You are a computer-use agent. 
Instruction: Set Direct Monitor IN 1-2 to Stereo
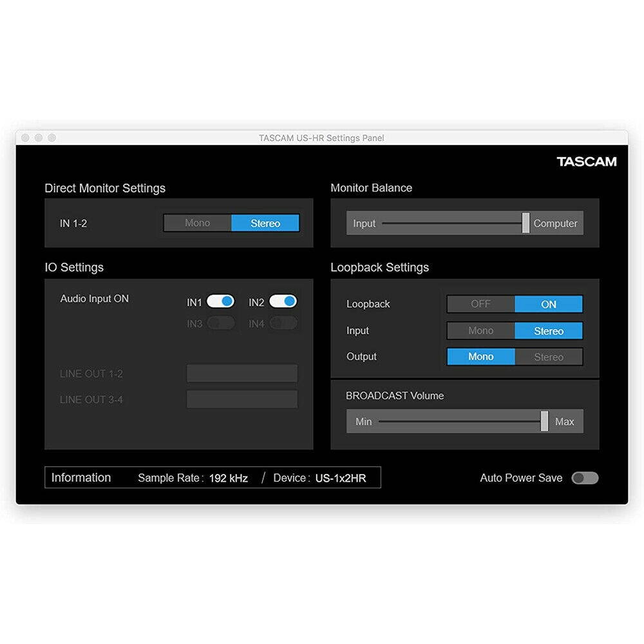point(265,223)
